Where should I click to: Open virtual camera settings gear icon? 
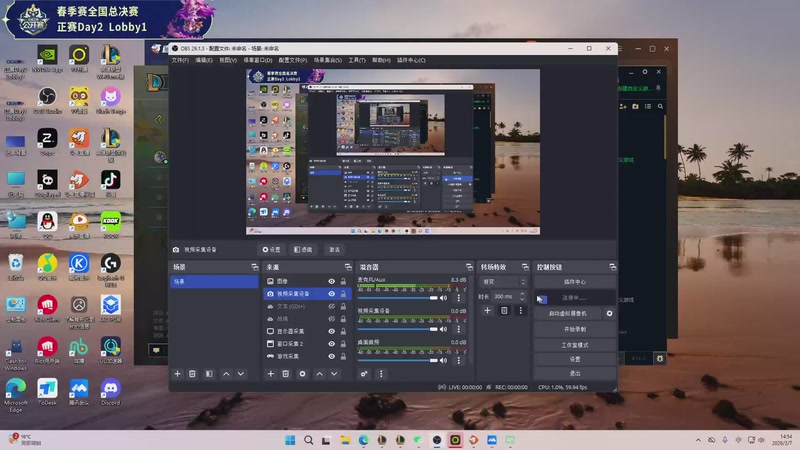[x=609, y=313]
